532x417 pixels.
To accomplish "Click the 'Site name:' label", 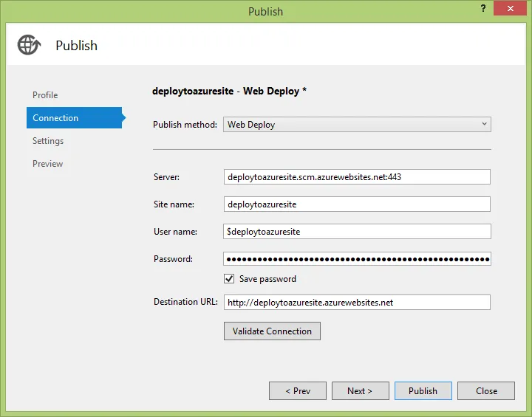I will 174,204.
